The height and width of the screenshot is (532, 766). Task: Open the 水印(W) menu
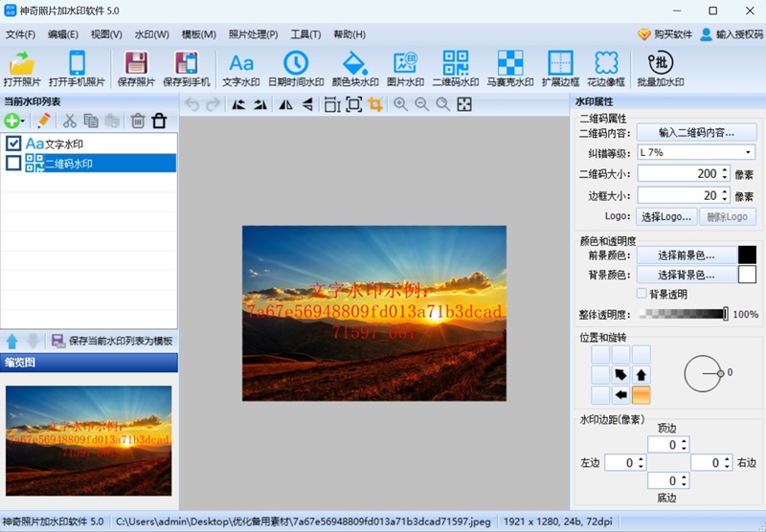tap(151, 34)
